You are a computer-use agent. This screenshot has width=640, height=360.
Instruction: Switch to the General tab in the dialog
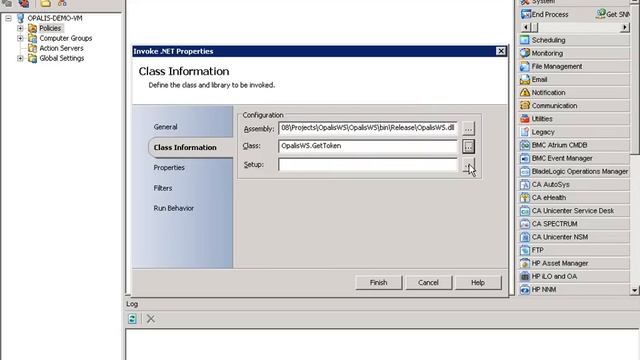[x=165, y=127]
